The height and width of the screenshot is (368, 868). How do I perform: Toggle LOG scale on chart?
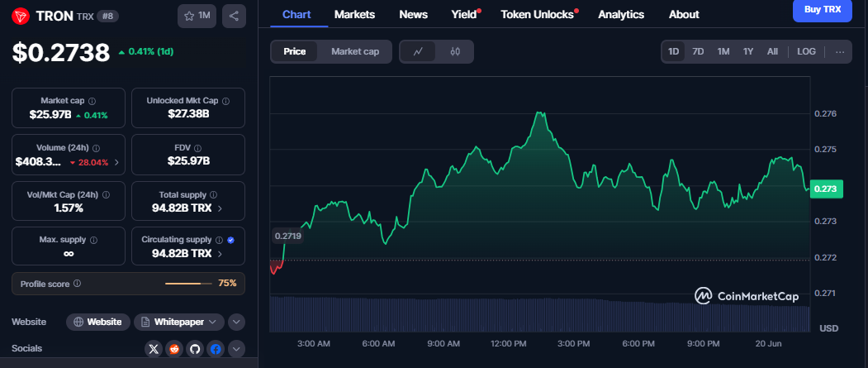tap(807, 51)
